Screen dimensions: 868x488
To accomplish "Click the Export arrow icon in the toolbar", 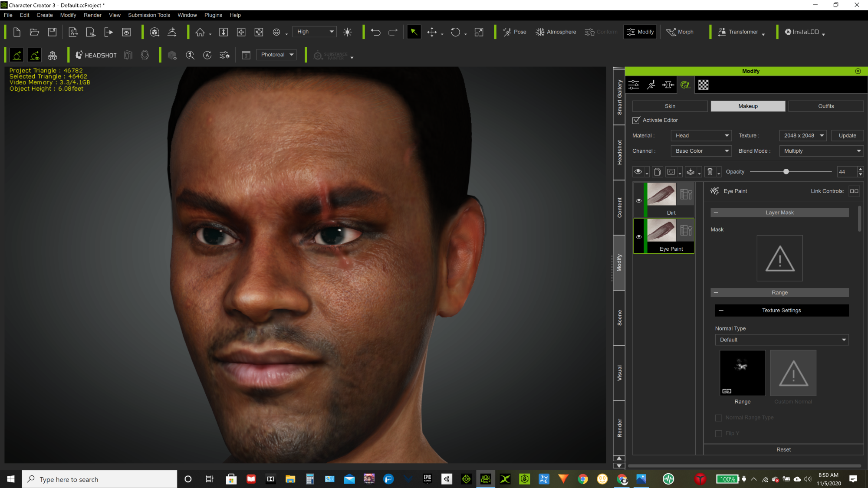I will (108, 32).
